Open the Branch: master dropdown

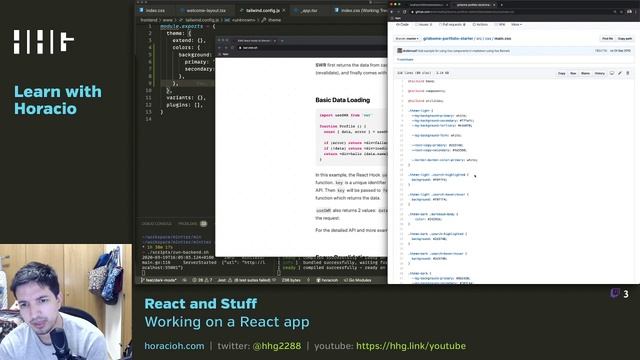tap(407, 38)
